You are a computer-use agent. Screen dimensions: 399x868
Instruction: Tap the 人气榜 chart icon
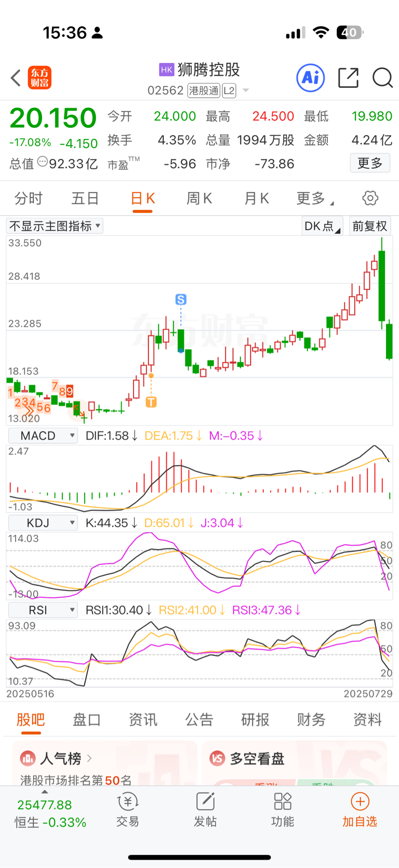(27, 758)
